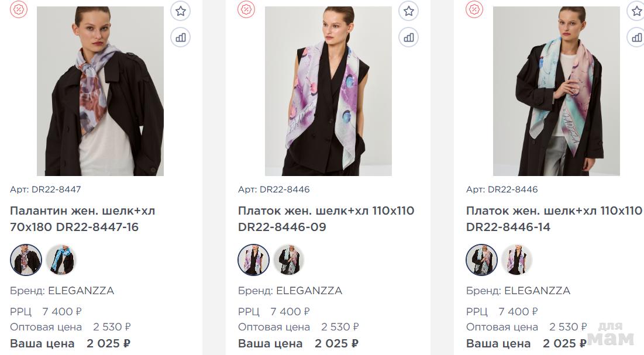Pick second color swatch of DR22-8446-09 scarf
644x355 pixels.
(x=290, y=260)
